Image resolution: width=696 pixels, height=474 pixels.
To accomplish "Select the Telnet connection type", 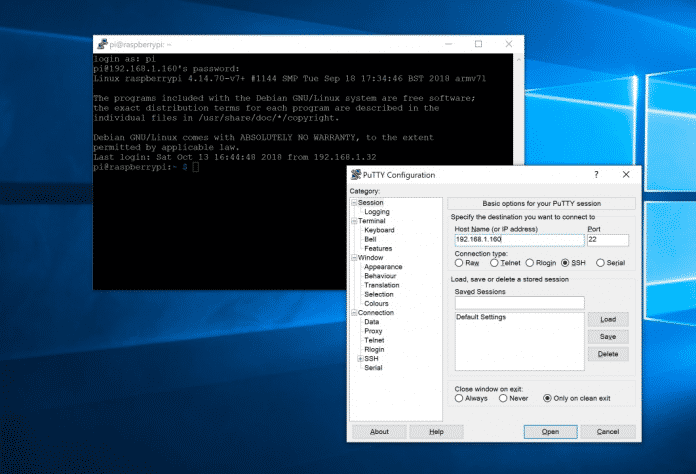I will tap(494, 263).
